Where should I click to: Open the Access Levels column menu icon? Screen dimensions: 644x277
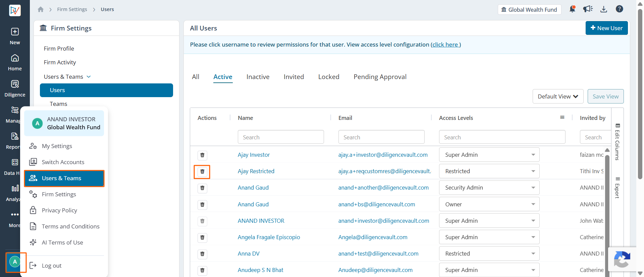[x=562, y=118]
